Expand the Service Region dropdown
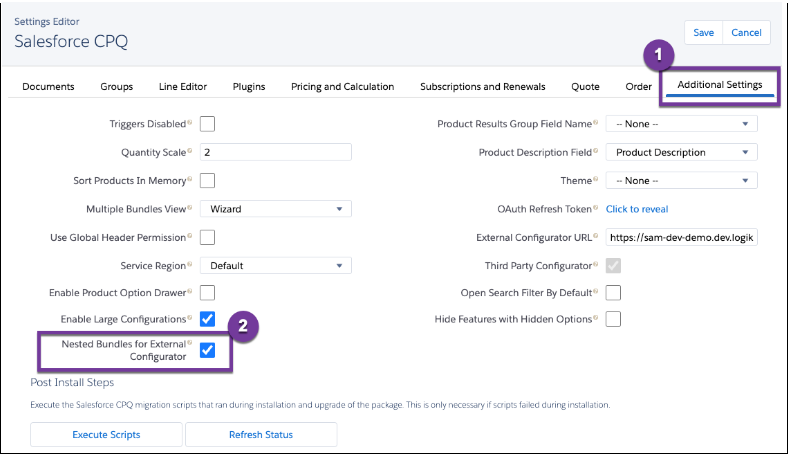The height and width of the screenshot is (454, 788). click(275, 265)
